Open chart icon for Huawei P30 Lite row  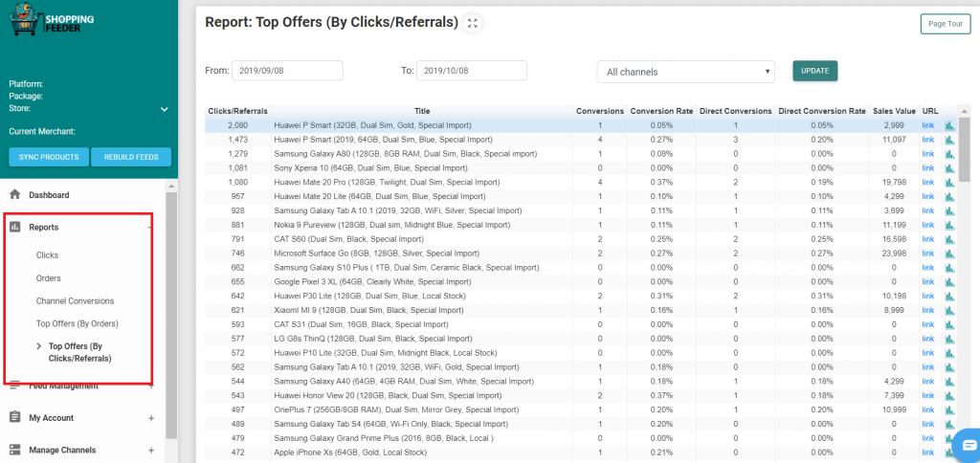tap(950, 297)
